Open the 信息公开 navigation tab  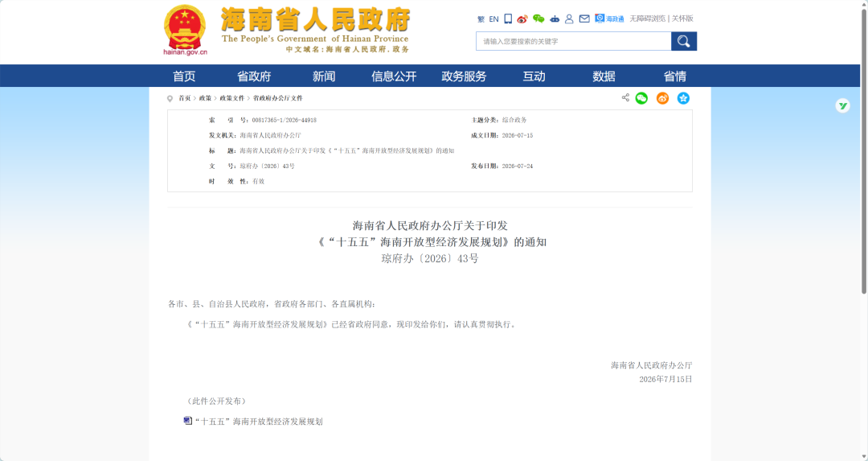click(394, 76)
